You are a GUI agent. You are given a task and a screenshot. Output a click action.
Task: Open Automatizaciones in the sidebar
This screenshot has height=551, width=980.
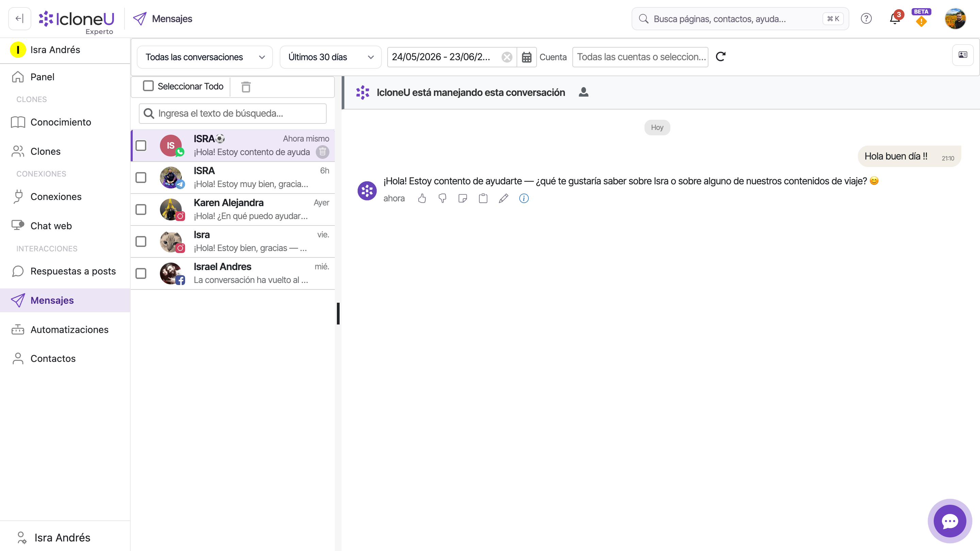[x=65, y=330]
